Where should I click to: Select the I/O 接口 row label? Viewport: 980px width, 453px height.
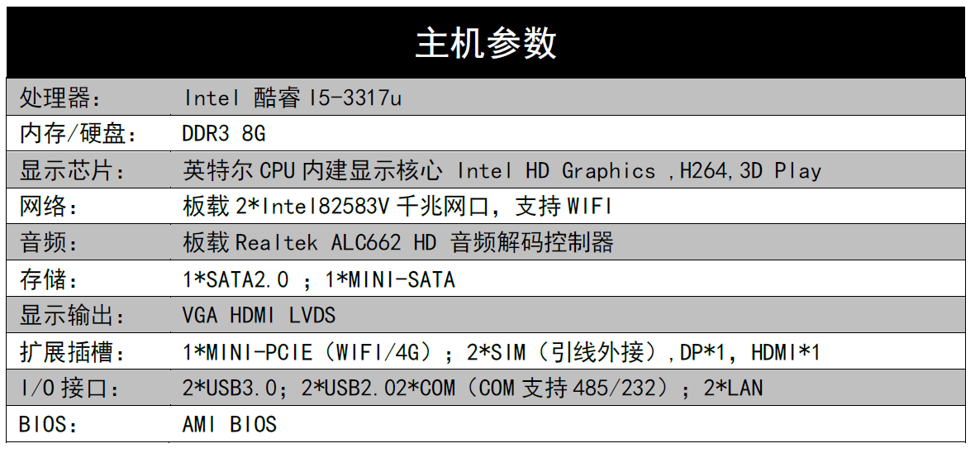click(70, 388)
